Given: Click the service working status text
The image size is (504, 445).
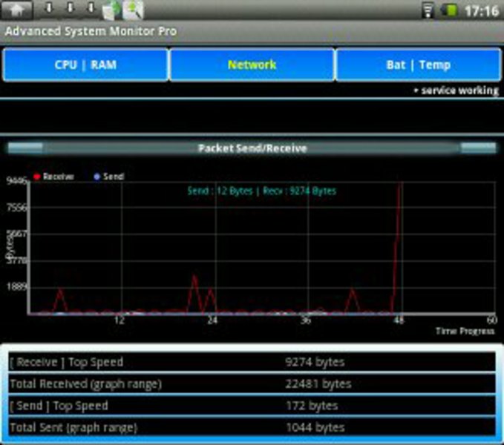Looking at the screenshot, I should [456, 90].
